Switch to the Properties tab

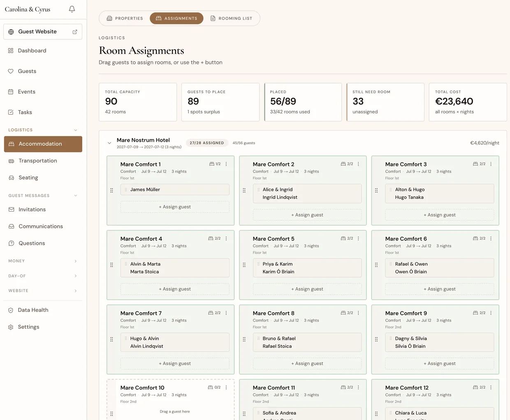point(125,18)
